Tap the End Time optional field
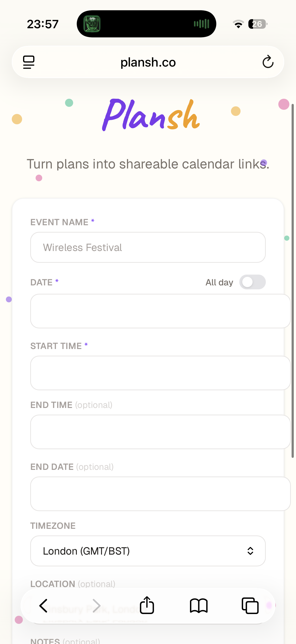Viewport: 296px width, 644px height. click(x=160, y=432)
